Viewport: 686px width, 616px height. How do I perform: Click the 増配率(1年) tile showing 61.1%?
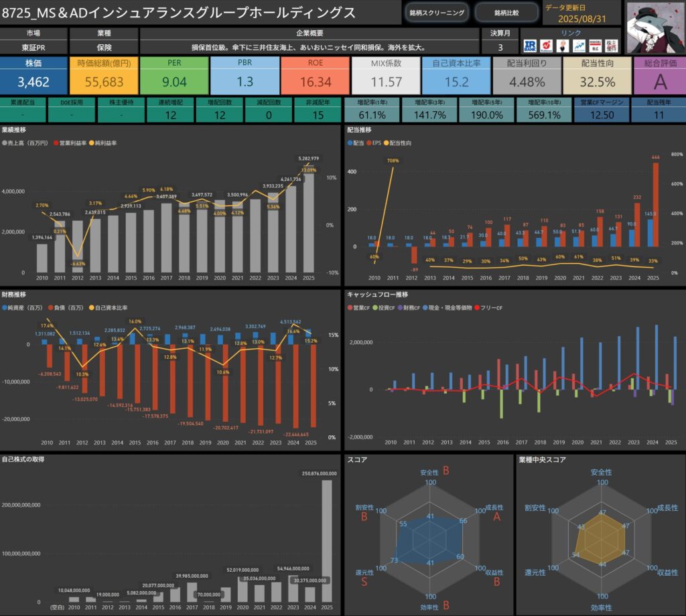pyautogui.click(x=372, y=110)
